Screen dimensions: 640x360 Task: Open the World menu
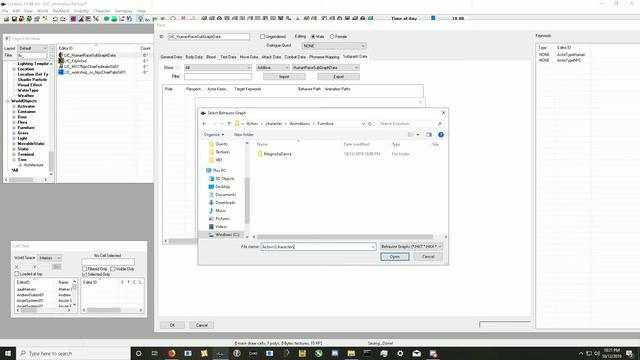pos(42,11)
